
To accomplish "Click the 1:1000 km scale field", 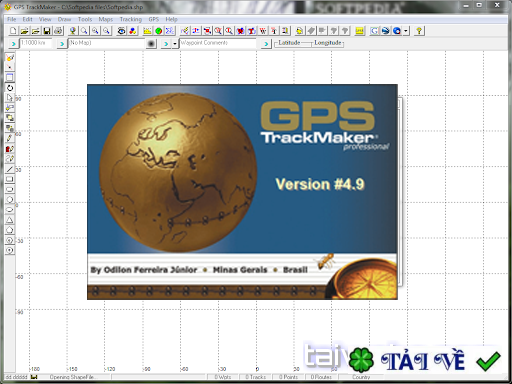I will coord(35,43).
